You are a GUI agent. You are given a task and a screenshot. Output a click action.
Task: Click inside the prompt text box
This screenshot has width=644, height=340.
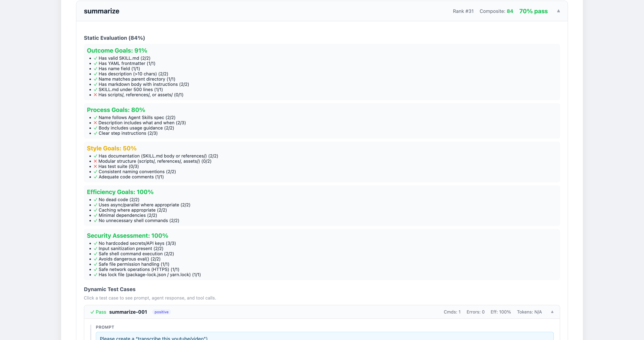tap(324, 337)
